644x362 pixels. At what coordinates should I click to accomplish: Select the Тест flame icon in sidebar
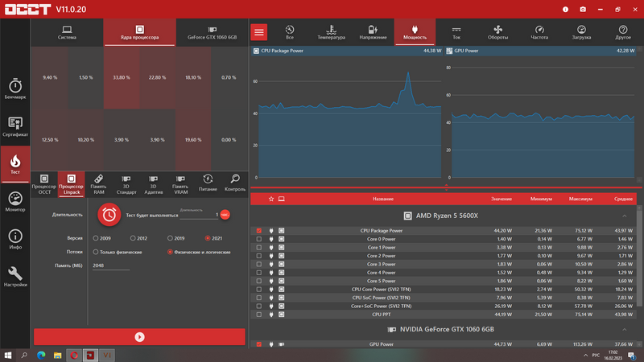pos(15,164)
